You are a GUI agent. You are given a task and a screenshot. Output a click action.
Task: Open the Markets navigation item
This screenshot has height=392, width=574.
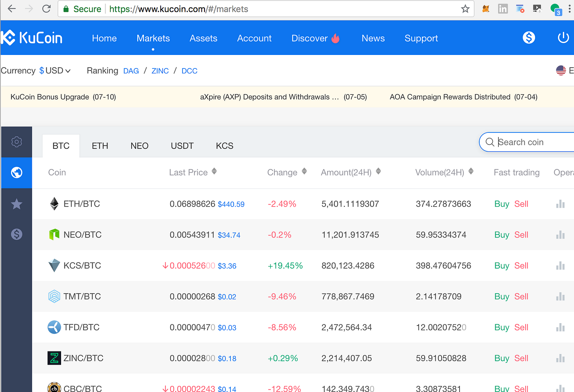click(x=153, y=38)
